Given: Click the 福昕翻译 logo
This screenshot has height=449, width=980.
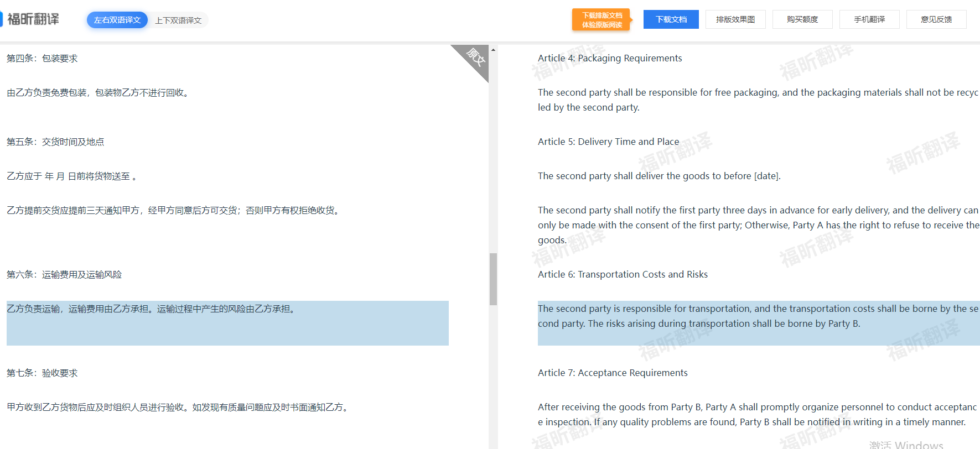Looking at the screenshot, I should (30, 19).
